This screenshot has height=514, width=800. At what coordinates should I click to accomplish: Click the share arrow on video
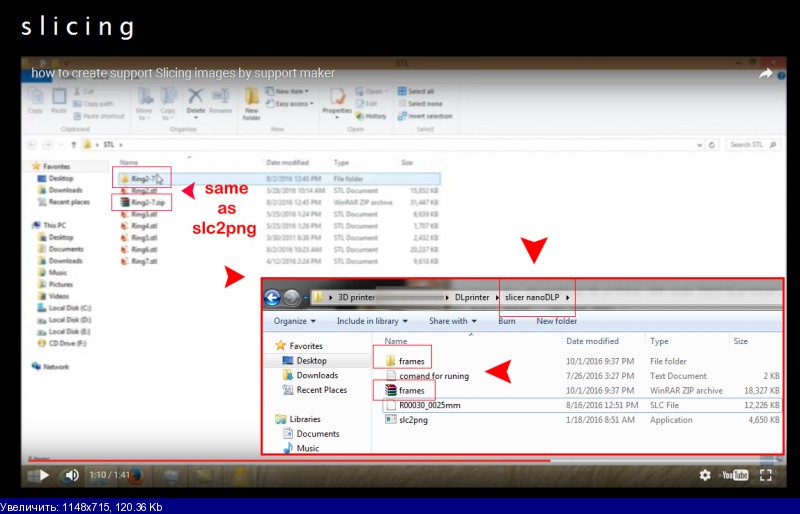pos(766,73)
